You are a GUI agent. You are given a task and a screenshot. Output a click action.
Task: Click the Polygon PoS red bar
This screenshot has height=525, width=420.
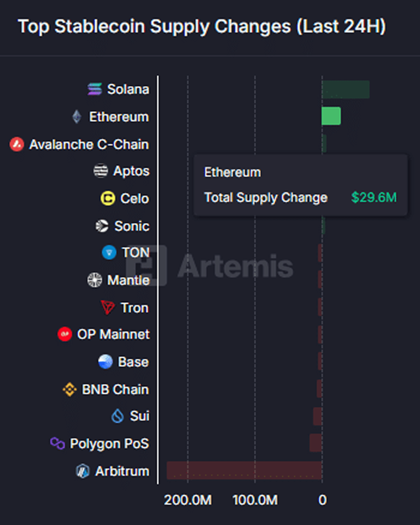[316, 443]
